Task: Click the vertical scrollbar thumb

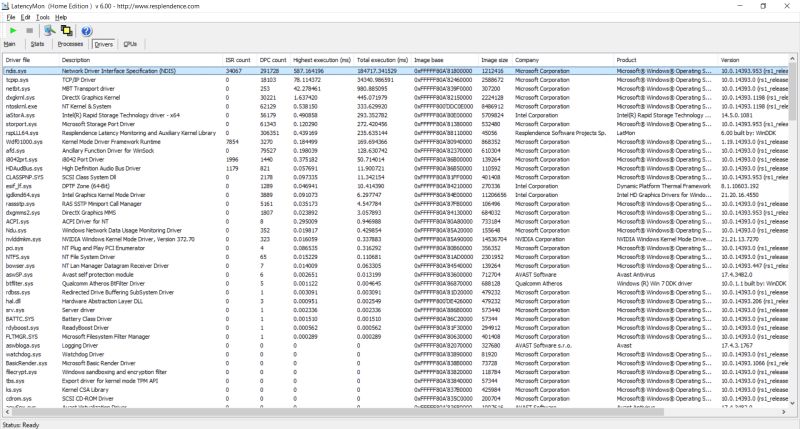Action: pyautogui.click(x=792, y=92)
